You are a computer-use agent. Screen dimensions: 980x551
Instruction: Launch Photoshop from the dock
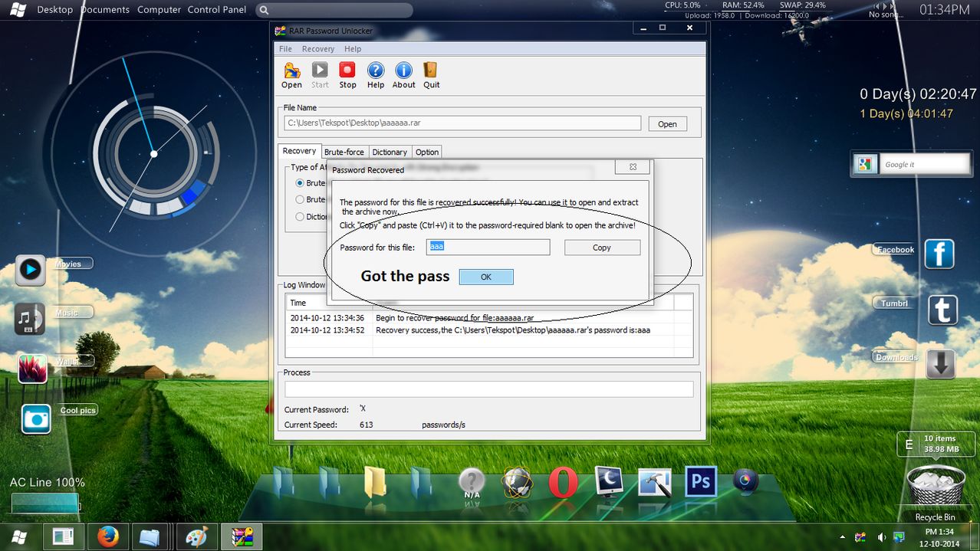[699, 482]
